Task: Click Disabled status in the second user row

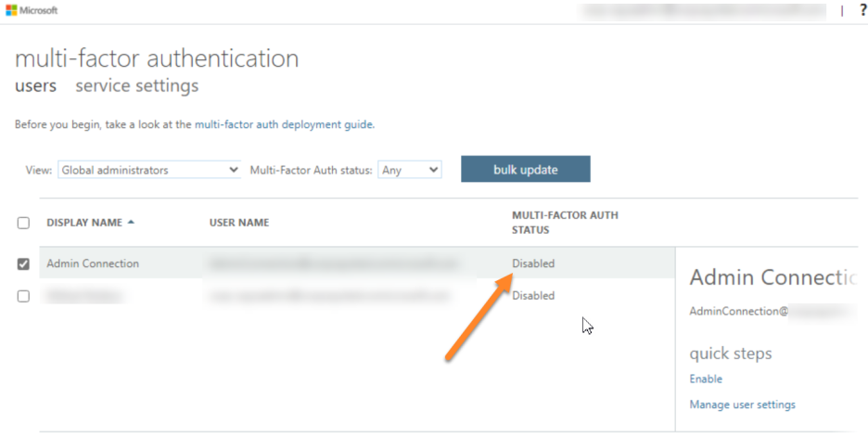Action: tap(532, 295)
